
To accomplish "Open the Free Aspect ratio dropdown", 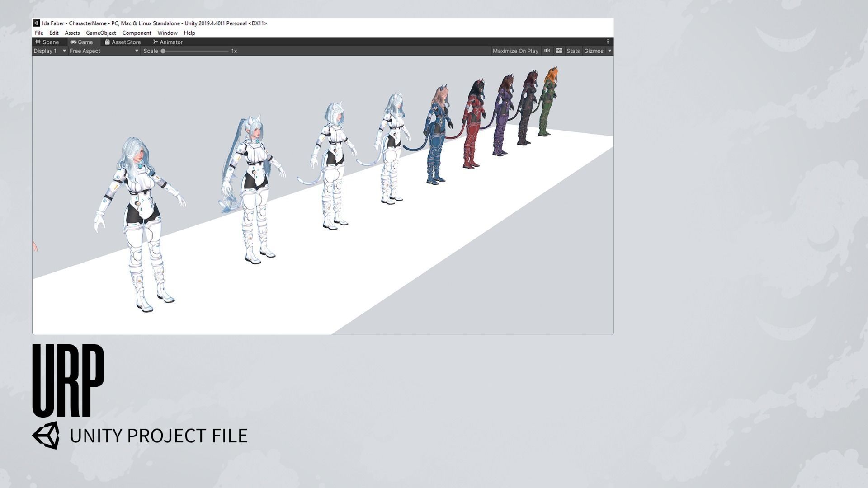I will click(104, 51).
